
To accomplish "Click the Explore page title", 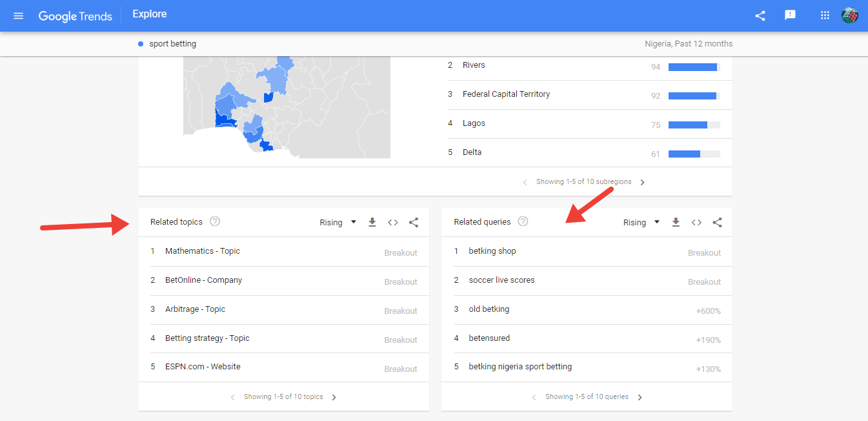I will pos(149,14).
